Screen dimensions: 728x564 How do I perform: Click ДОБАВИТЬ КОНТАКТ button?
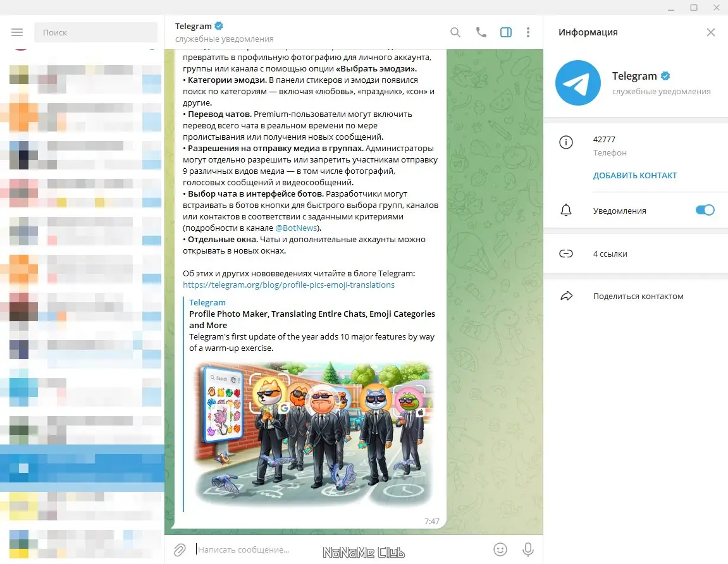634,176
